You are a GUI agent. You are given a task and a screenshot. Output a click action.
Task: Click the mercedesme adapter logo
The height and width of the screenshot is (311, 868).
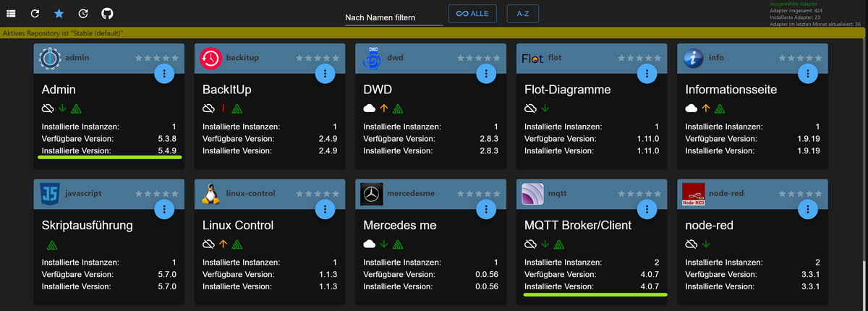[372, 193]
